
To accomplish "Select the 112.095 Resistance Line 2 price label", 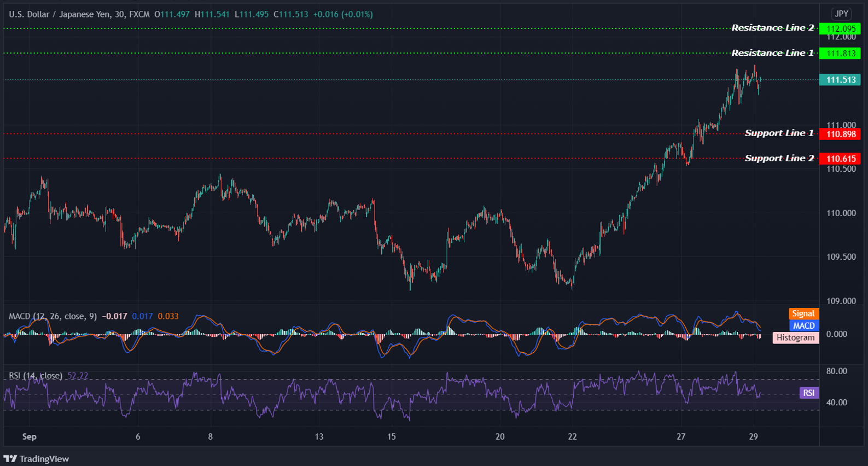I will (x=840, y=28).
